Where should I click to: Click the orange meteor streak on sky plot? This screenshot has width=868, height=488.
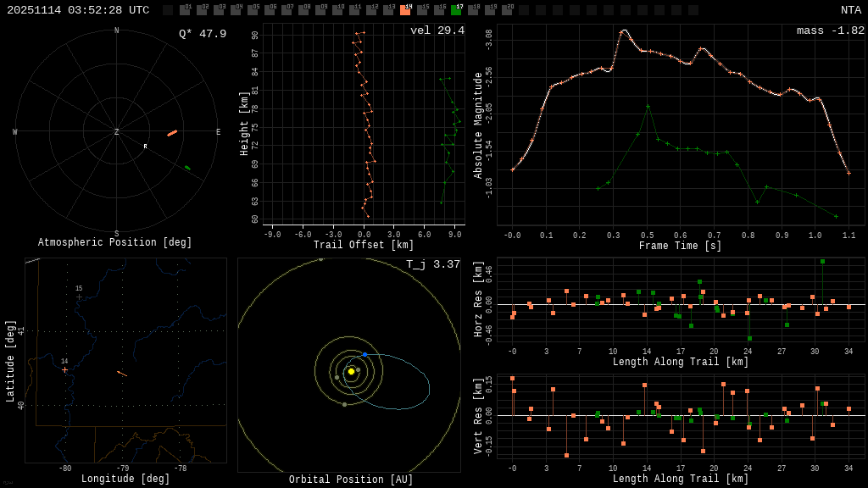coord(172,133)
